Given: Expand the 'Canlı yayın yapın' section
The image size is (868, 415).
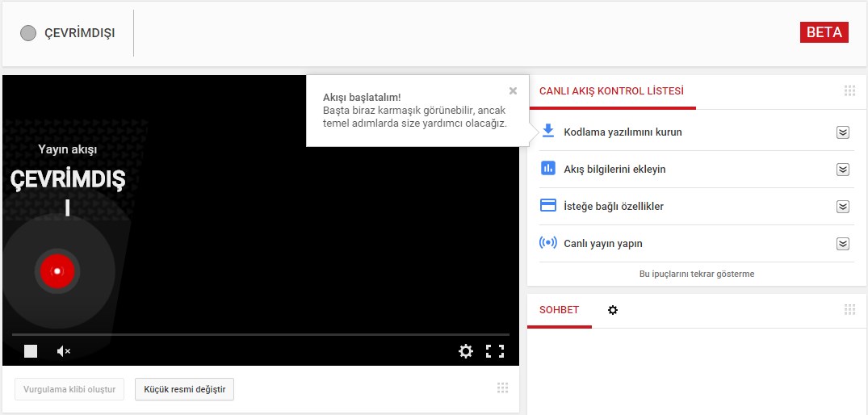Looking at the screenshot, I should pyautogui.click(x=843, y=244).
